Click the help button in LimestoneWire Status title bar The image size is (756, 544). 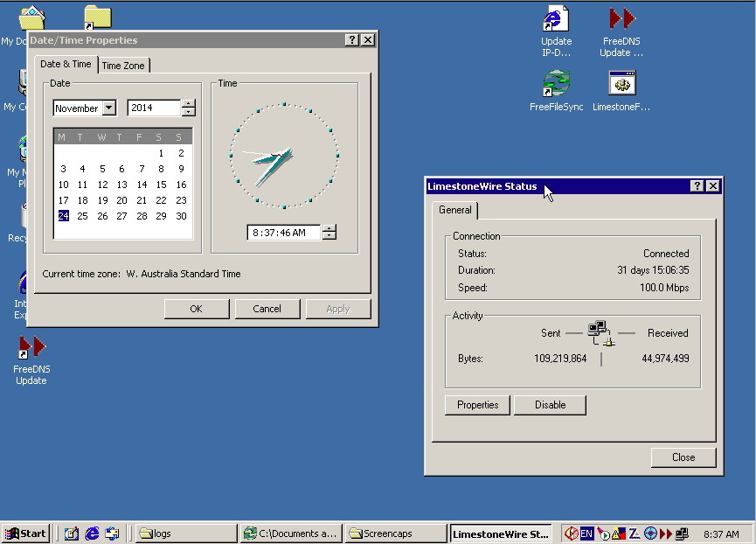697,186
